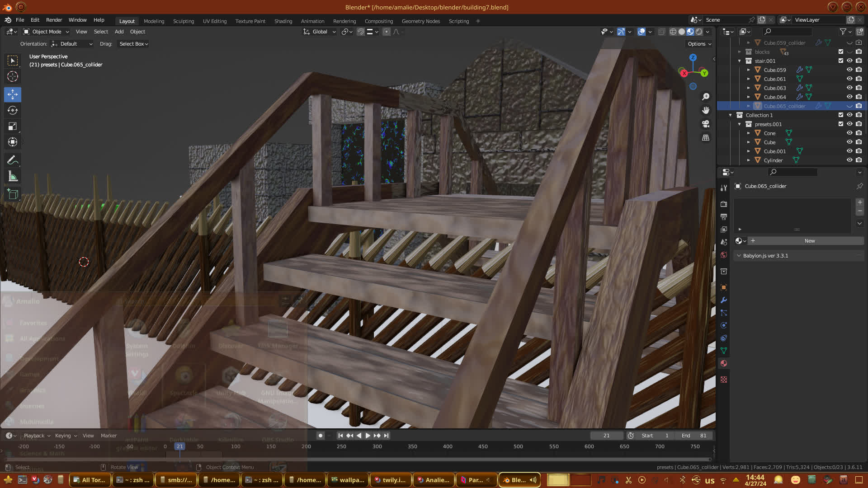Open the Object Mode dropdown
This screenshot has width=868, height=488.
[46, 32]
